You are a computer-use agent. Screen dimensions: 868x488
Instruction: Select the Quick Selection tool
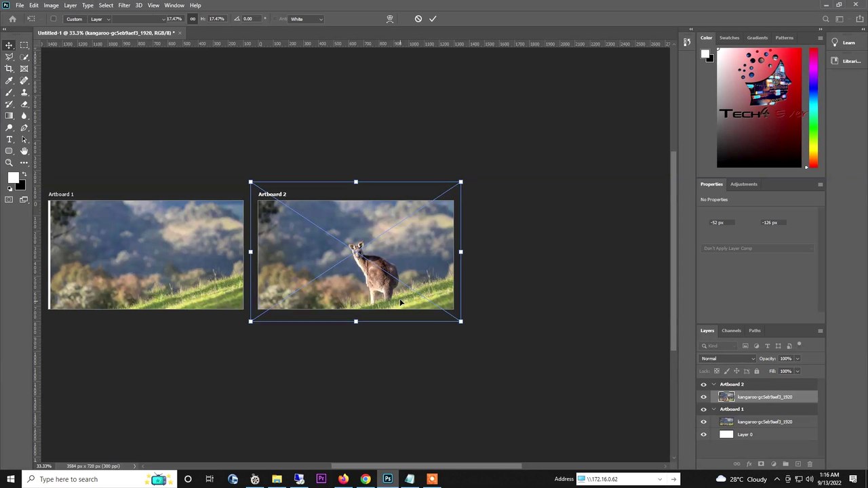click(x=24, y=57)
